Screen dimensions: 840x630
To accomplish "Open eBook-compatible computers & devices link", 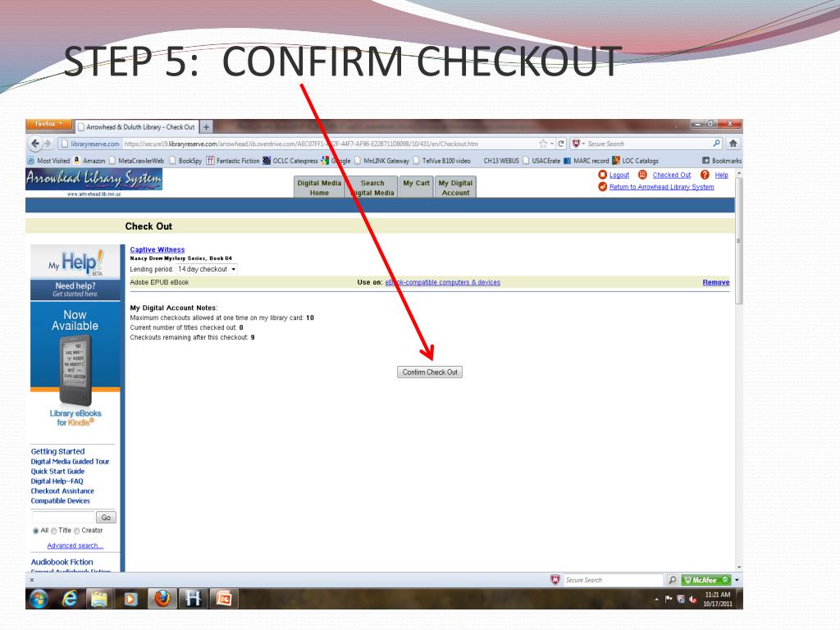I will click(442, 282).
